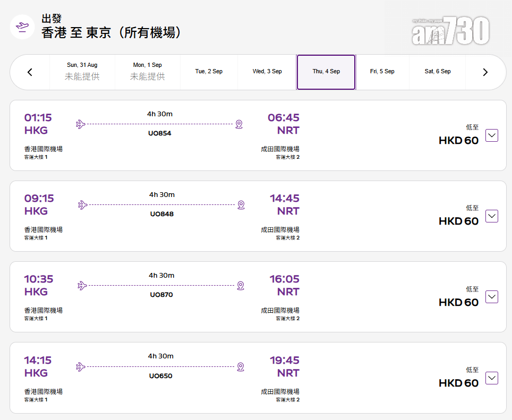This screenshot has height=420, width=512.
Task: Click the selected Thu, 4 Sep tab
Action: click(326, 72)
